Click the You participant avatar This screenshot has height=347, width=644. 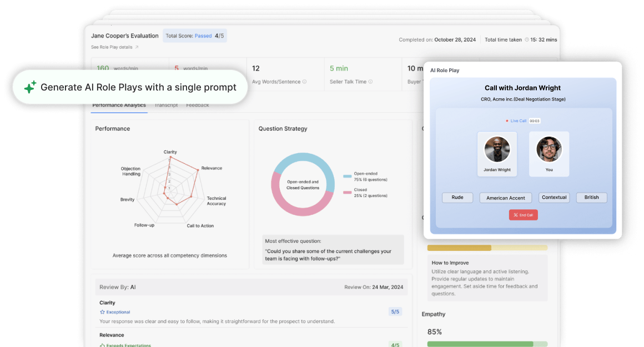(549, 149)
